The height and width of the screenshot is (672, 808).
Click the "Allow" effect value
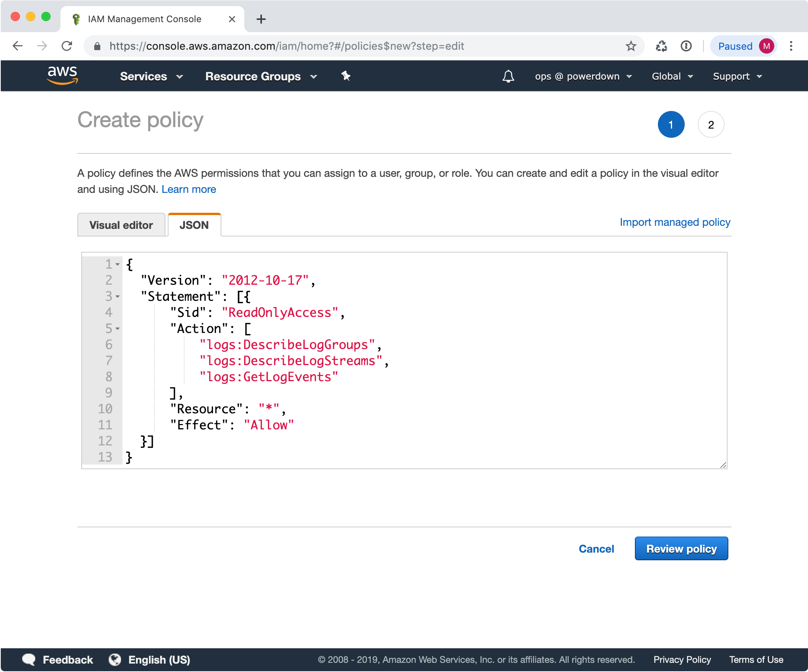(269, 425)
